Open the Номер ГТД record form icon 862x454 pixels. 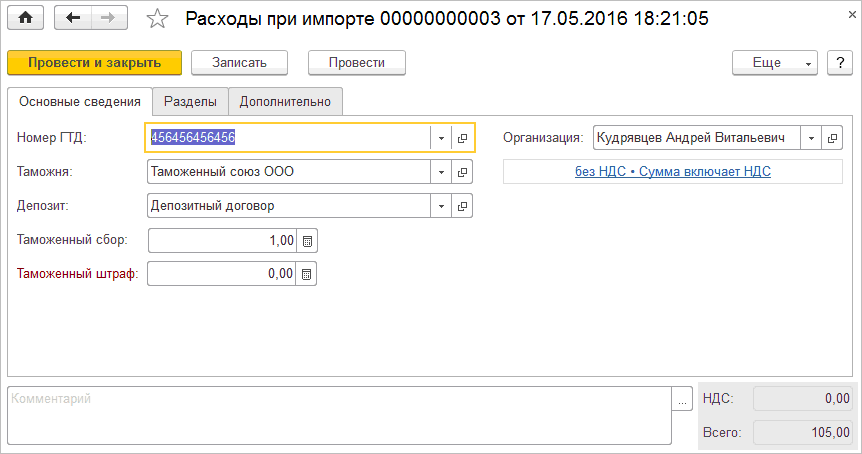pos(462,138)
